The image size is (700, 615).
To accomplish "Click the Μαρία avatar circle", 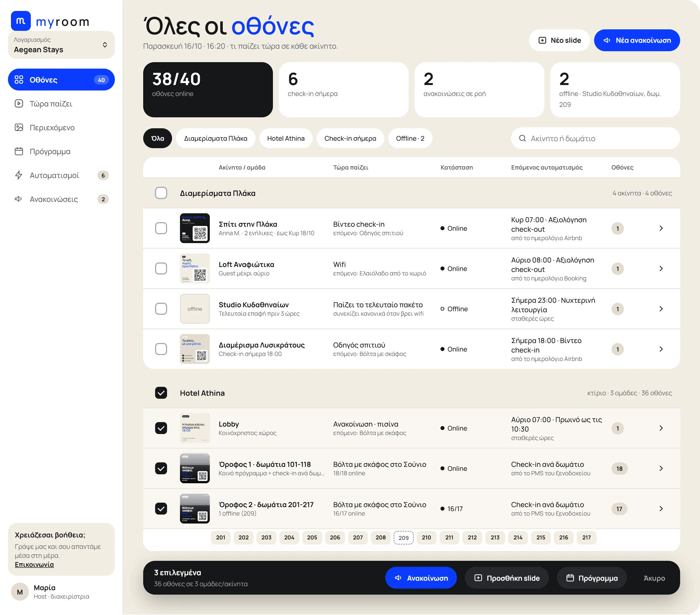I will [x=20, y=592].
